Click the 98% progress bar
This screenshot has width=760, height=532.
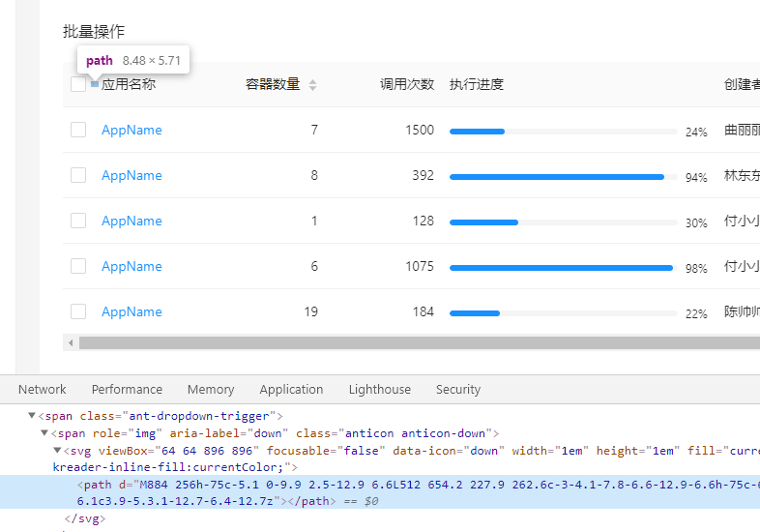click(x=563, y=268)
